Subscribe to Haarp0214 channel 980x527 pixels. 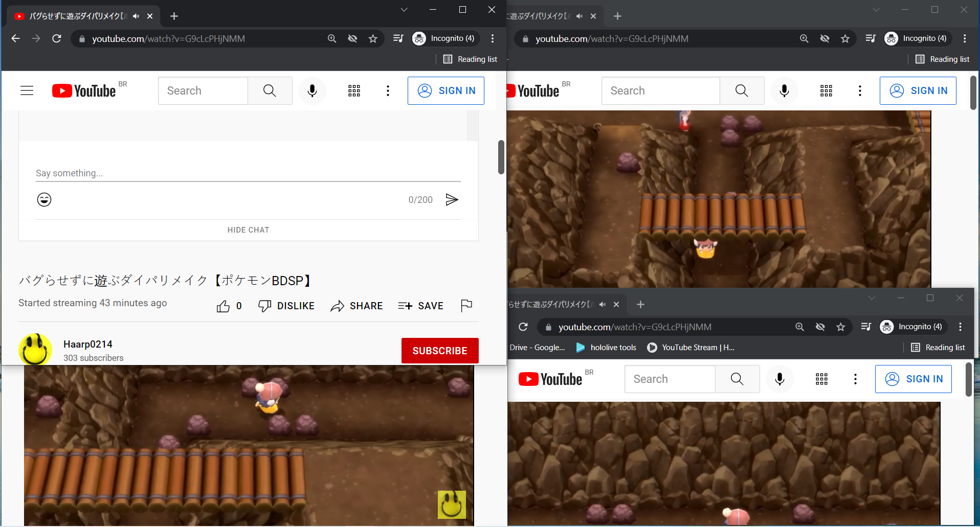point(440,351)
